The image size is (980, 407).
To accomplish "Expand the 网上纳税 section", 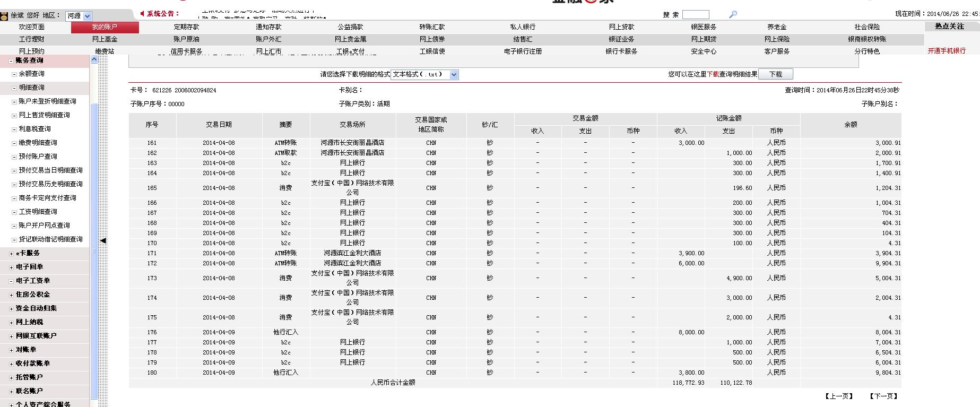I will (12, 323).
